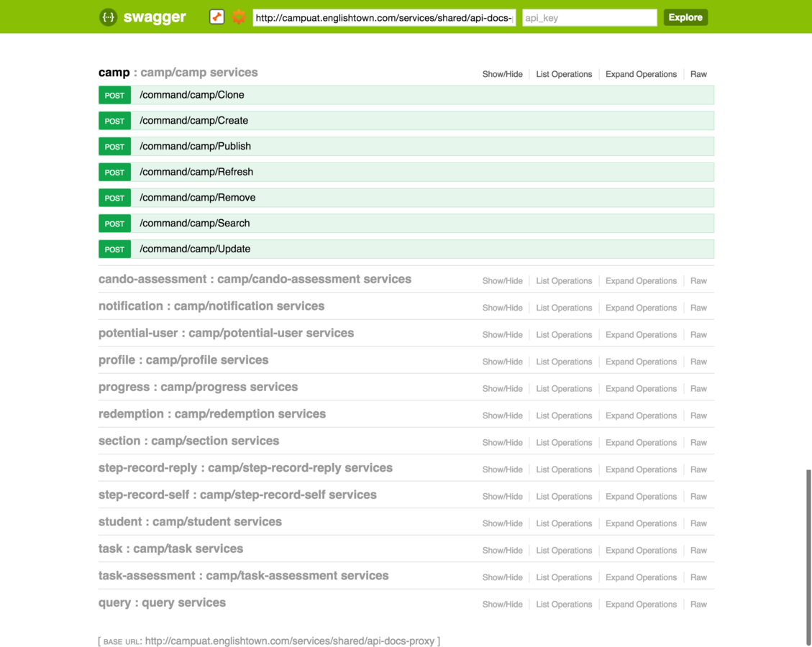List Operations for query services
The image size is (812, 647).
point(564,604)
